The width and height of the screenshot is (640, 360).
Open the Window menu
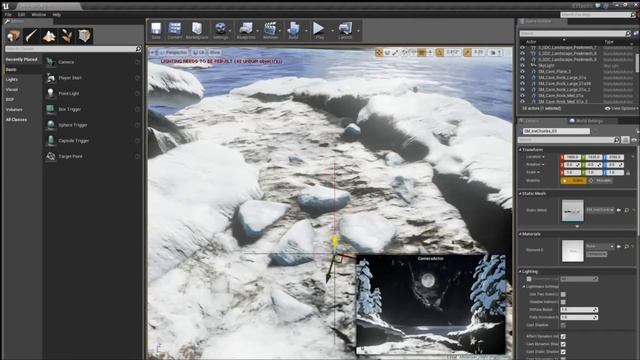[39, 14]
